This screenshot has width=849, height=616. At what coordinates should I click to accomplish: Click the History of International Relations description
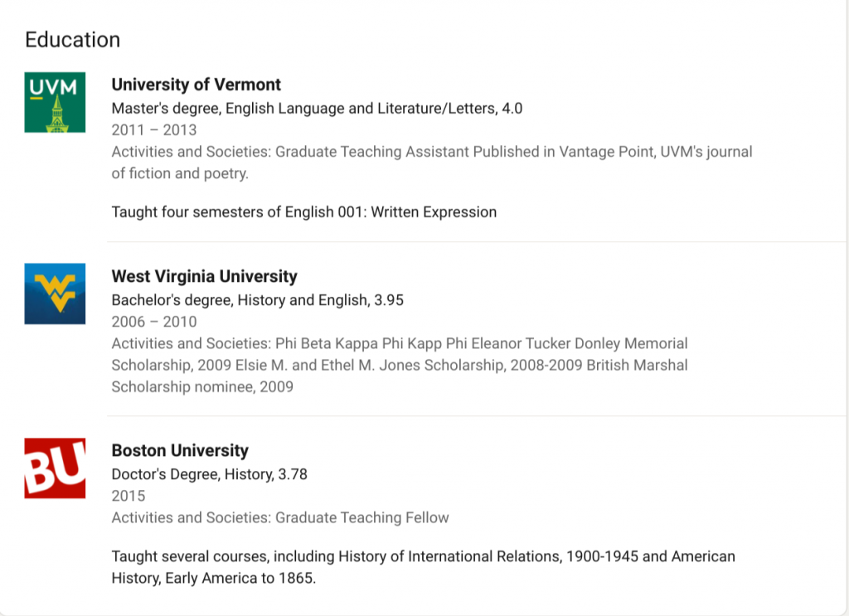coord(424,567)
